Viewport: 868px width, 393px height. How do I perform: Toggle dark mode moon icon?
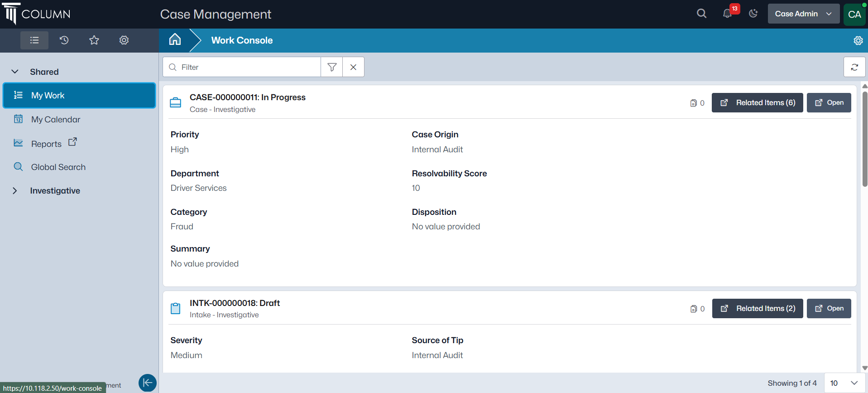pyautogui.click(x=753, y=14)
